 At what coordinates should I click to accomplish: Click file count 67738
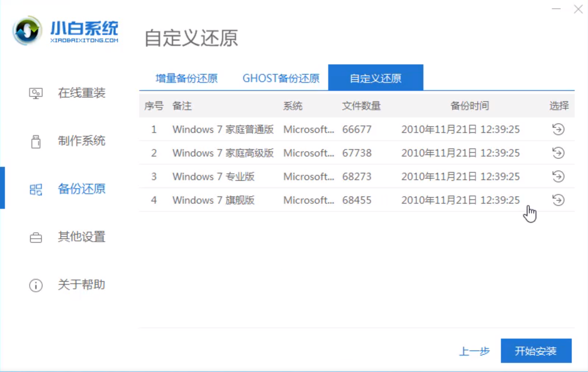357,153
